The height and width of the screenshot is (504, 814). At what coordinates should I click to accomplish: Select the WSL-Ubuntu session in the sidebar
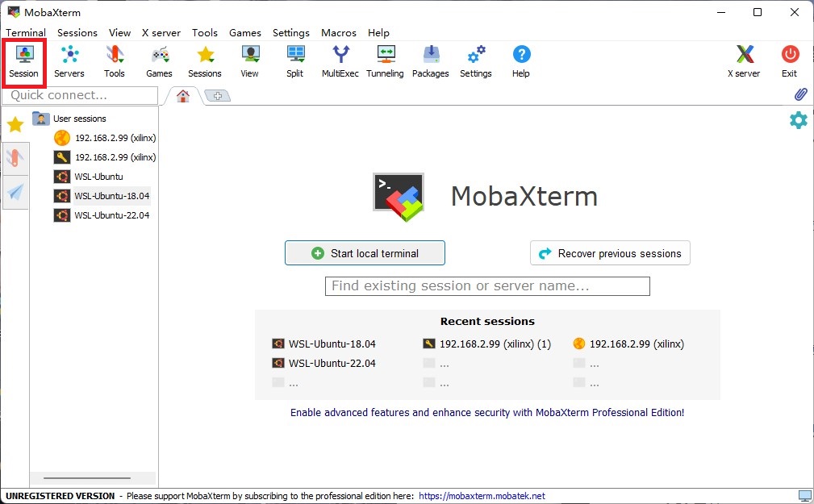click(x=89, y=177)
